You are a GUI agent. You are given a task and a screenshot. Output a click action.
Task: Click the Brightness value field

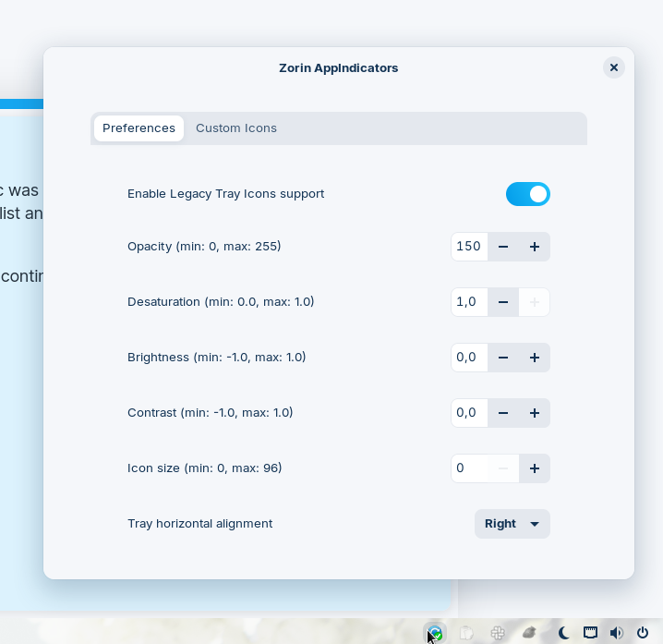coord(469,358)
